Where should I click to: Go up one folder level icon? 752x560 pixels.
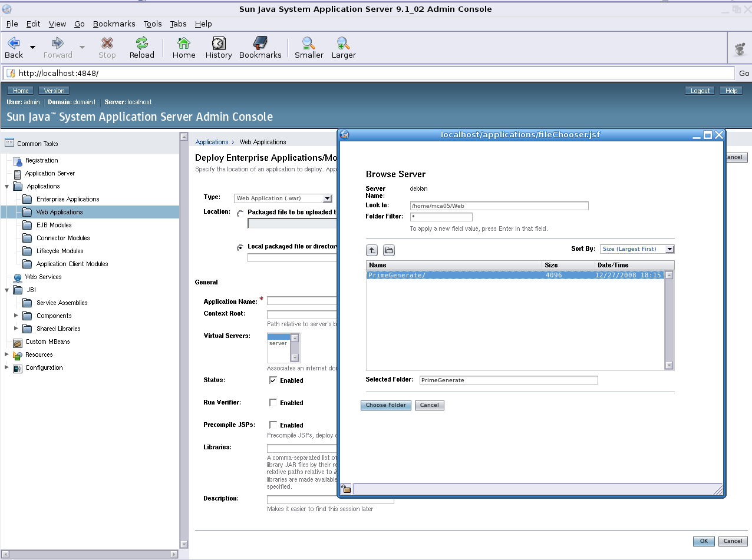coord(372,250)
